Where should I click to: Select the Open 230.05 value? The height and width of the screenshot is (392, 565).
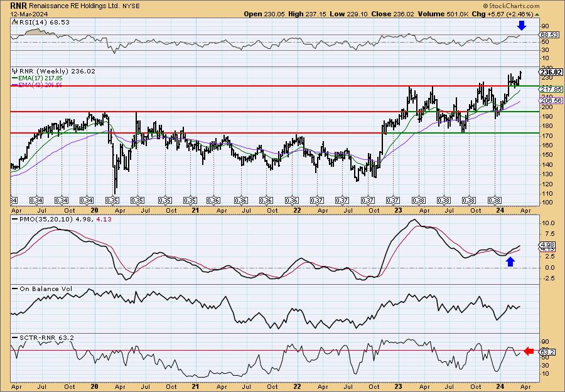pos(264,14)
